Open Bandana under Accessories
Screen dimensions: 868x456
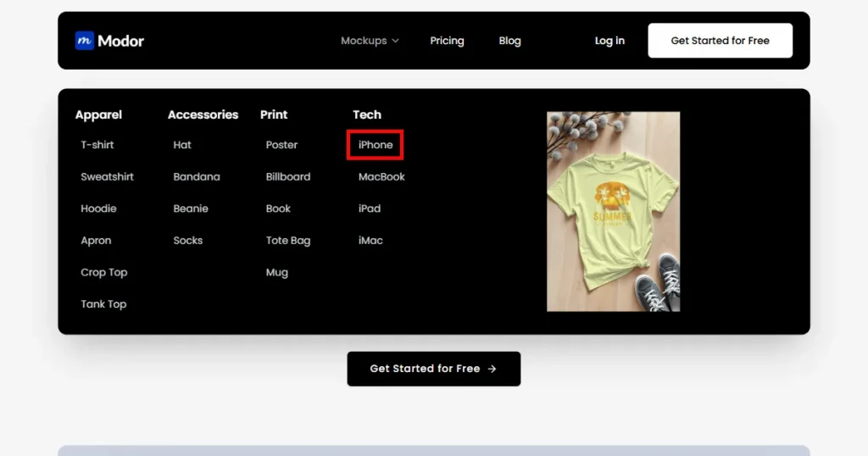coord(197,177)
